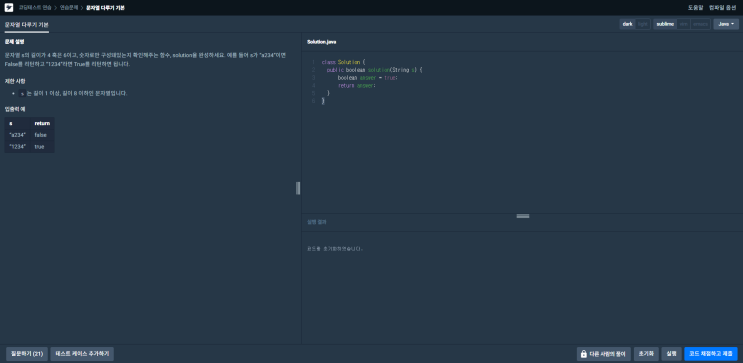Switch editor theme to dark

pyautogui.click(x=627, y=24)
